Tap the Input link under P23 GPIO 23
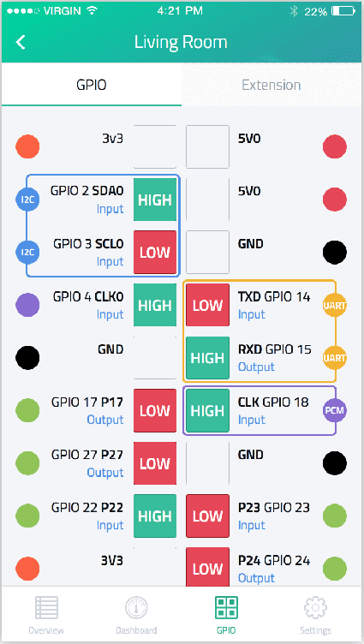Viewport: 364px width, 644px height. tap(252, 525)
